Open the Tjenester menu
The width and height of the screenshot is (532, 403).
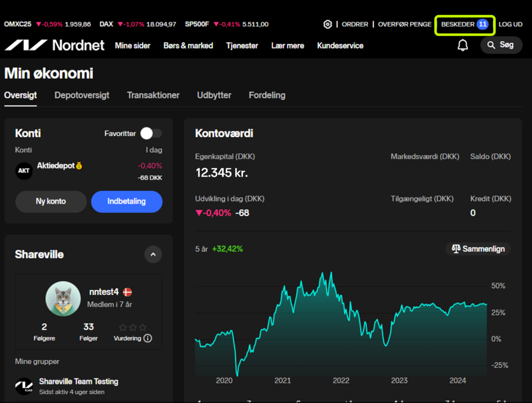[242, 46]
